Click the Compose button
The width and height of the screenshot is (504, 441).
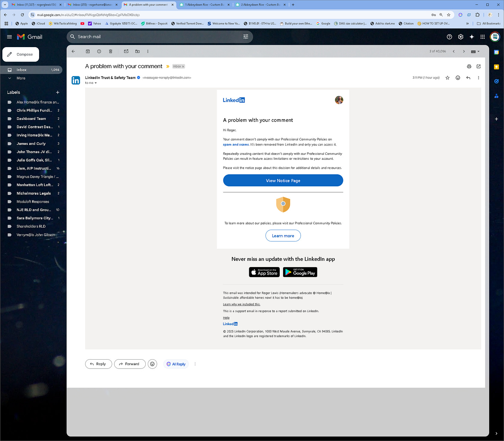pos(21,54)
